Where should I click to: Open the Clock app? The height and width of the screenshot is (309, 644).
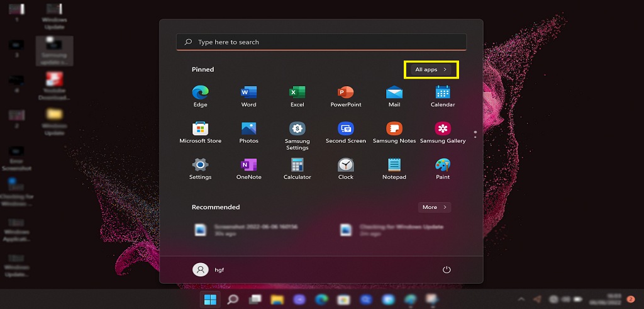[346, 169]
